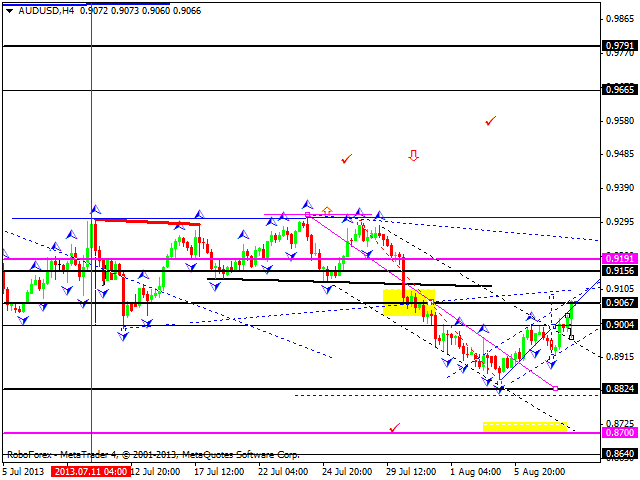Select the 0.8915 price scale value
Viewport: 640px width, 480px height.
[620, 357]
